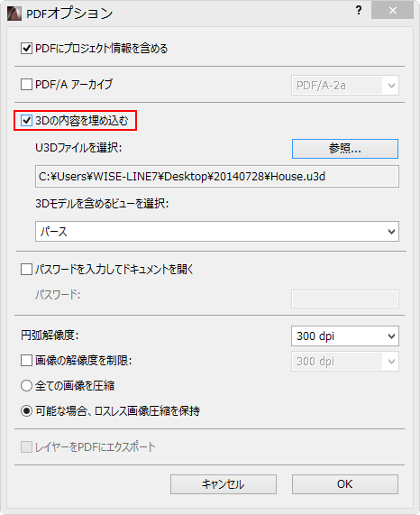Click the 3Dモデルを含めるビューを選択 label
This screenshot has height=515, width=420.
tap(102, 204)
